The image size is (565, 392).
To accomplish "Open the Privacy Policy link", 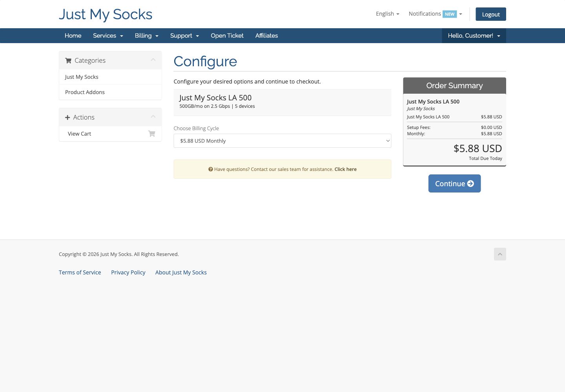I will (x=128, y=272).
